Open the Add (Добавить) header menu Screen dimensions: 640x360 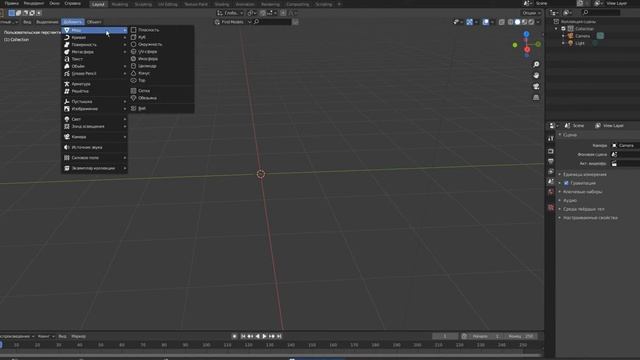click(73, 22)
